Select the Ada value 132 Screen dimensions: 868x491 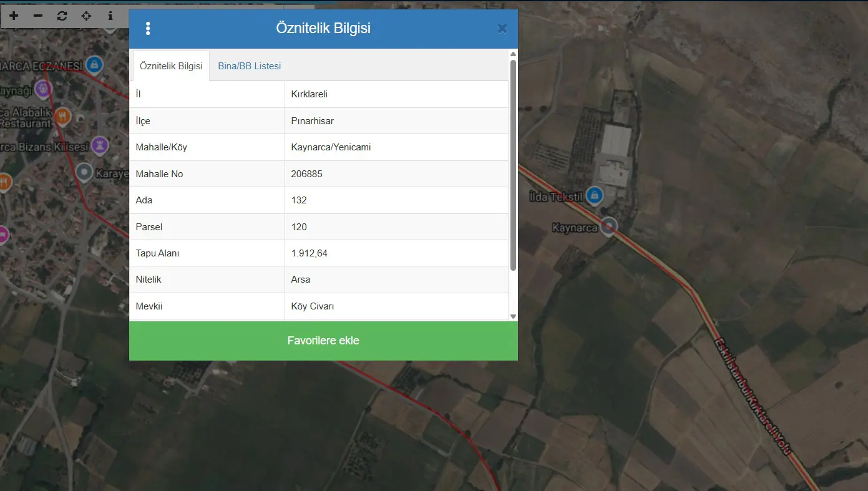click(x=396, y=200)
